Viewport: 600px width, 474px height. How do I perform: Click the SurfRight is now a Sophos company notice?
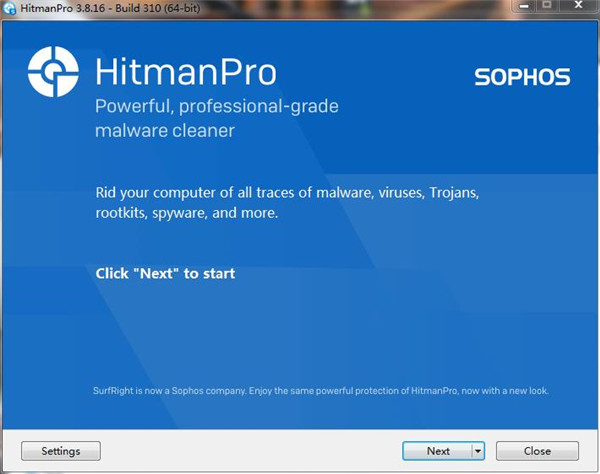(321, 391)
